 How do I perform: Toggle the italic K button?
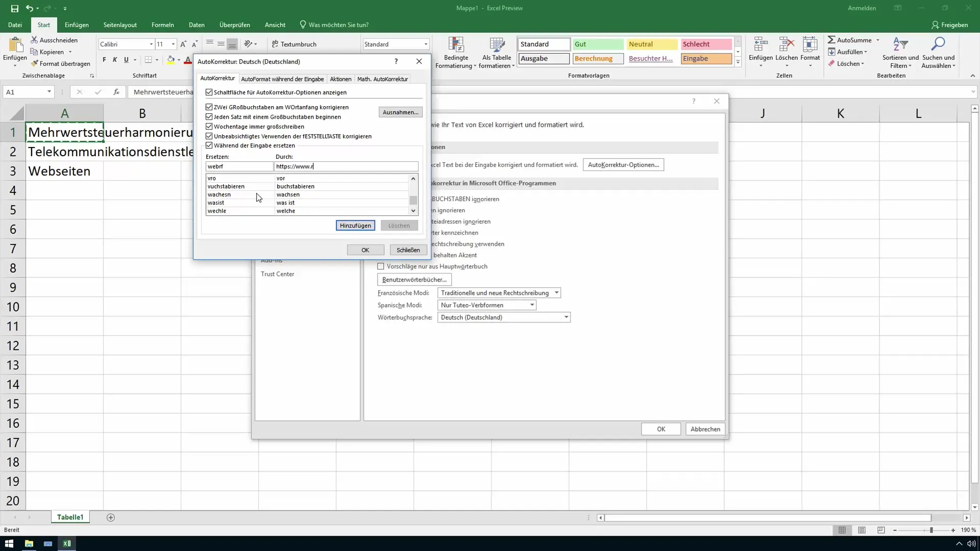point(115,60)
